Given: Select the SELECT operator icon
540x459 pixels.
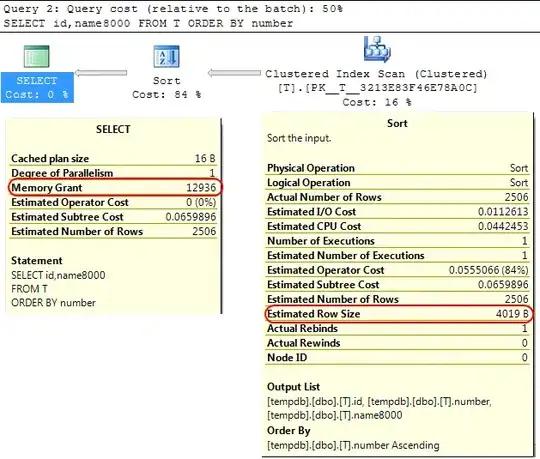Looking at the screenshot, I should 37,56.
